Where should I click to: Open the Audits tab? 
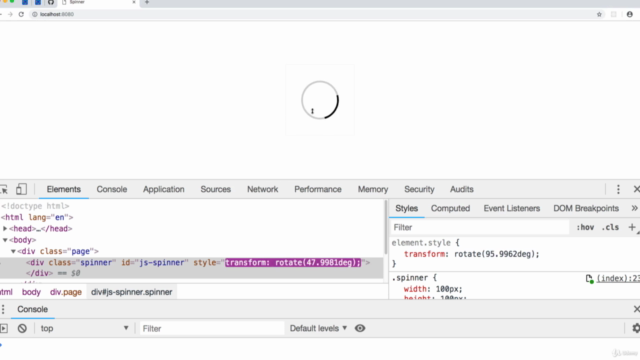[462, 189]
